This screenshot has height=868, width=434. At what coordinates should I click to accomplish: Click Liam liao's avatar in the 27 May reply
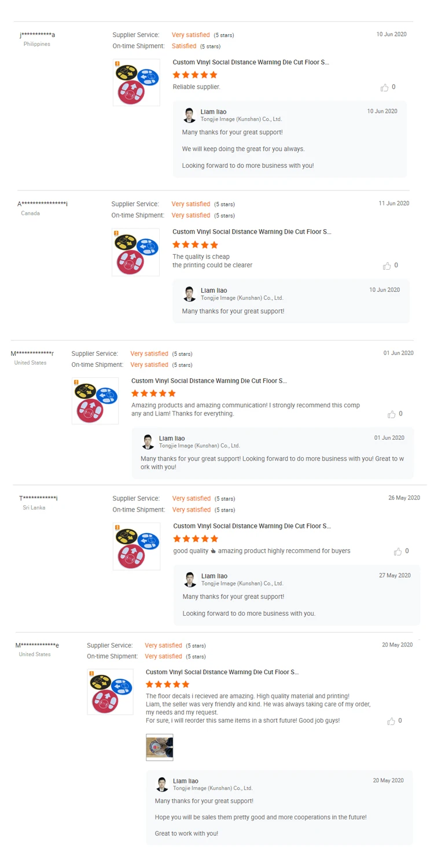(190, 579)
